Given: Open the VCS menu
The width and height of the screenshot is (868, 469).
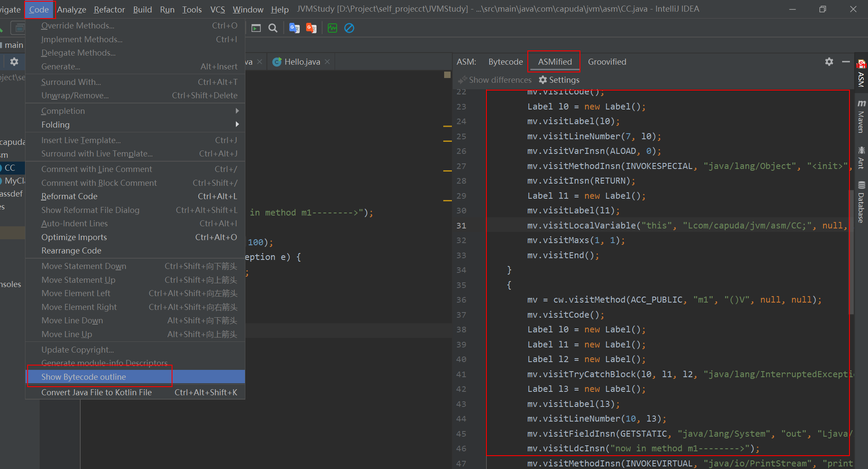Looking at the screenshot, I should click(x=218, y=9).
